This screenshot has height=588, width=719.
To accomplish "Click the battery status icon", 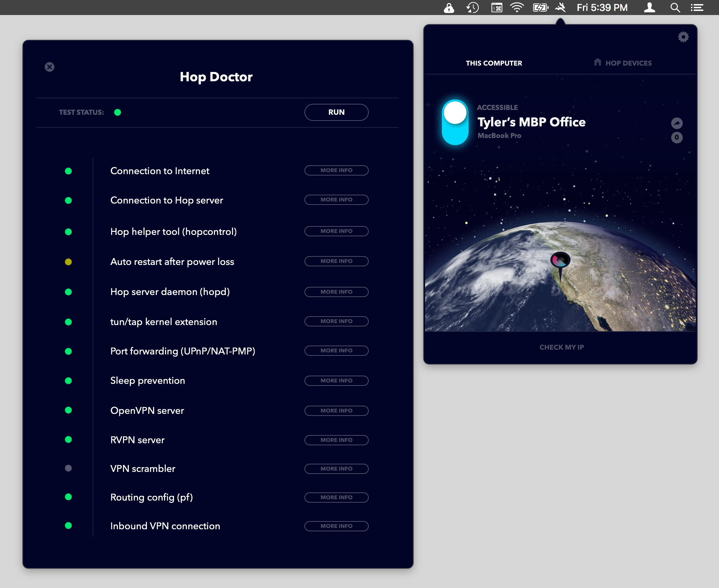I will 541,8.
